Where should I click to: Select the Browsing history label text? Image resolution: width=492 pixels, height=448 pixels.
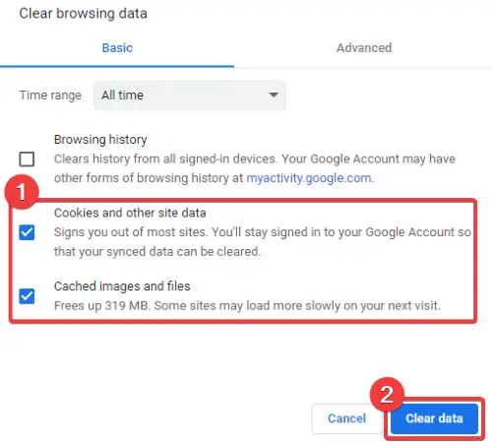(100, 140)
